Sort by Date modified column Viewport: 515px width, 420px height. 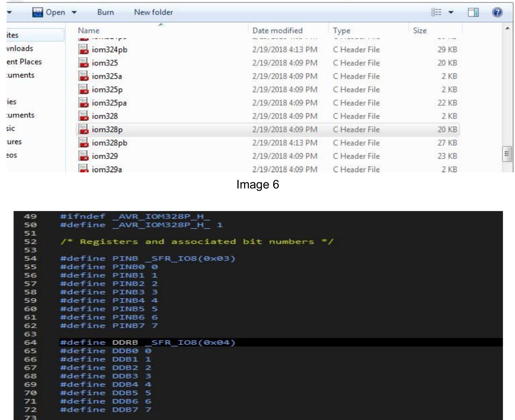(277, 31)
